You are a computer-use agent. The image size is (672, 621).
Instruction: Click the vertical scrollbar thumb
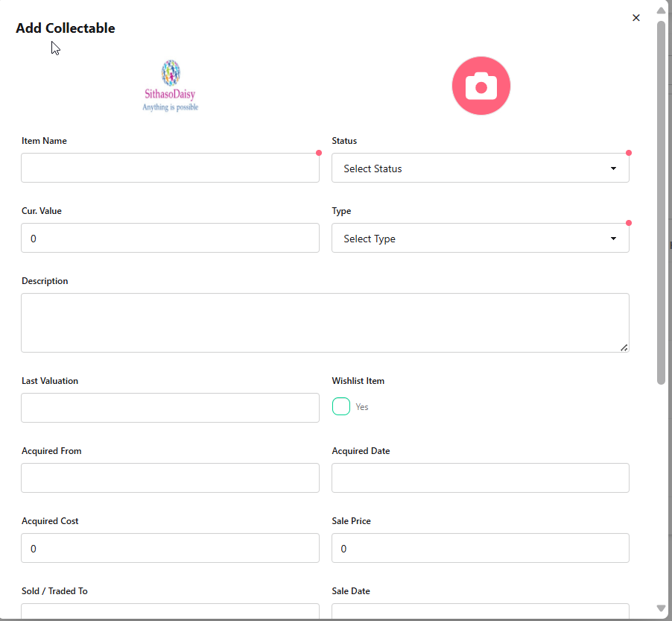click(661, 201)
